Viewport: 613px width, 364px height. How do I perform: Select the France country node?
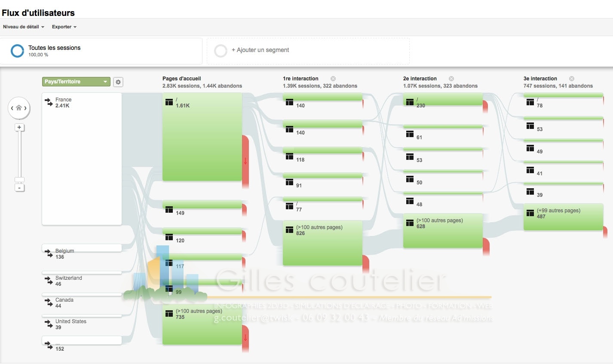(82, 159)
